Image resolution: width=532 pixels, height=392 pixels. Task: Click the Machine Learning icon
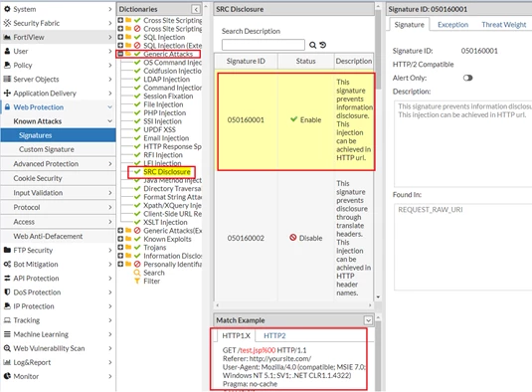click(7, 334)
